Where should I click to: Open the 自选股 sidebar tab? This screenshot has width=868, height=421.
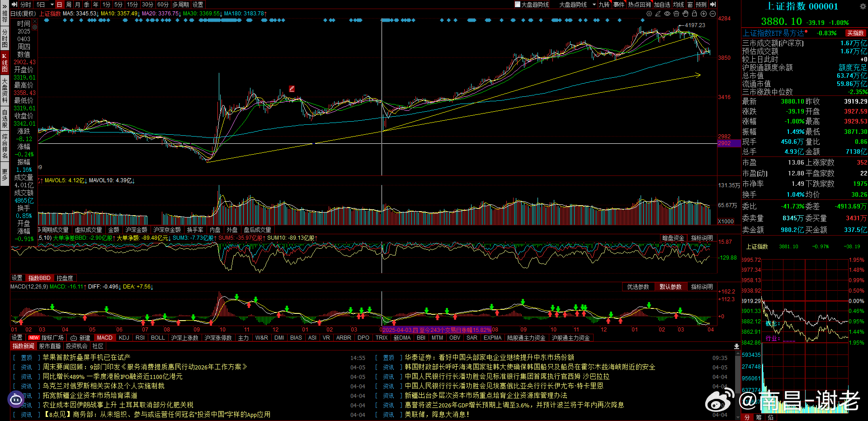pos(5,118)
